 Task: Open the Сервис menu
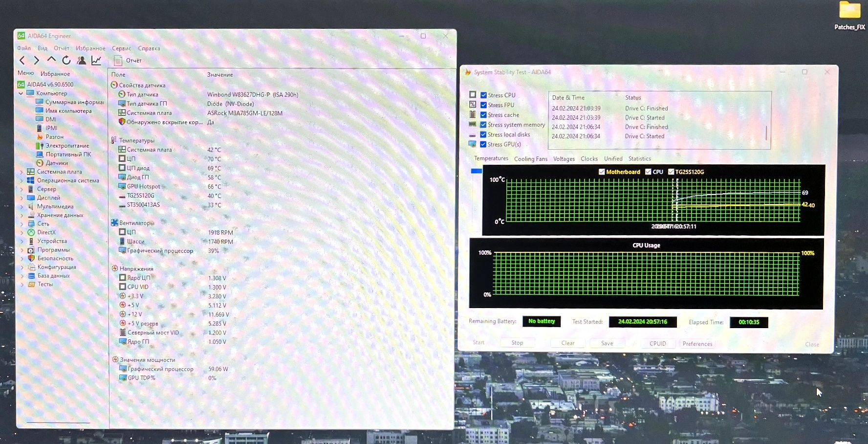coord(122,48)
